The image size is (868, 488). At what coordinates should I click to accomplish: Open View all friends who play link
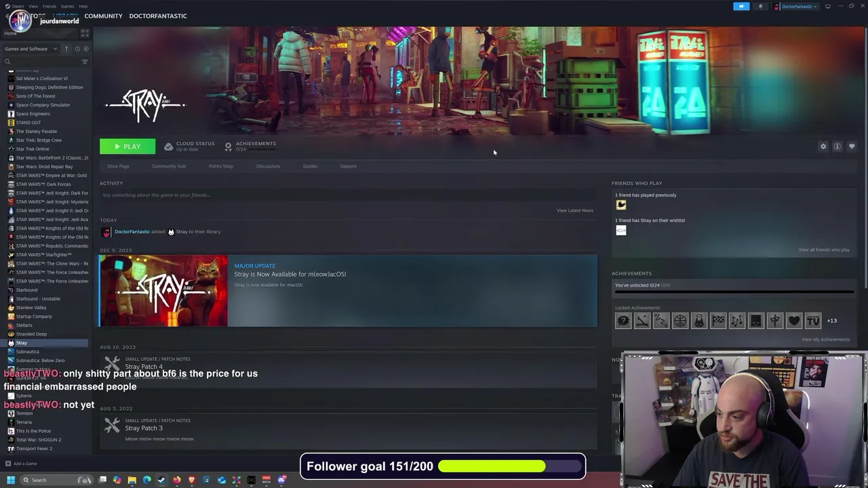(824, 249)
